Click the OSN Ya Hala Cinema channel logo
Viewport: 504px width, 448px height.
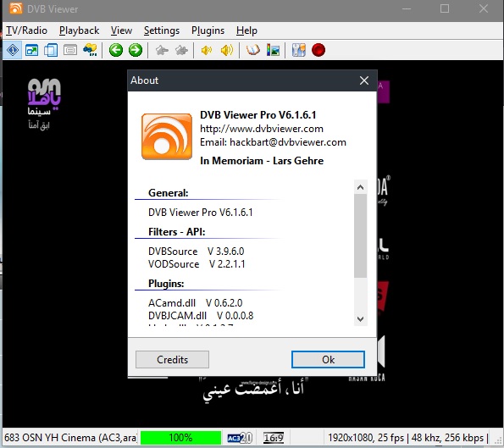click(x=44, y=103)
